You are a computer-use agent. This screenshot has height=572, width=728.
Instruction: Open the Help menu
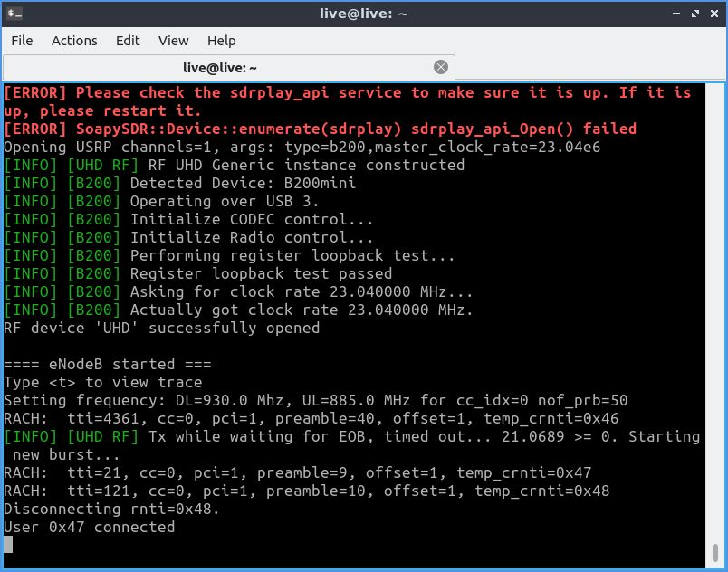point(221,41)
